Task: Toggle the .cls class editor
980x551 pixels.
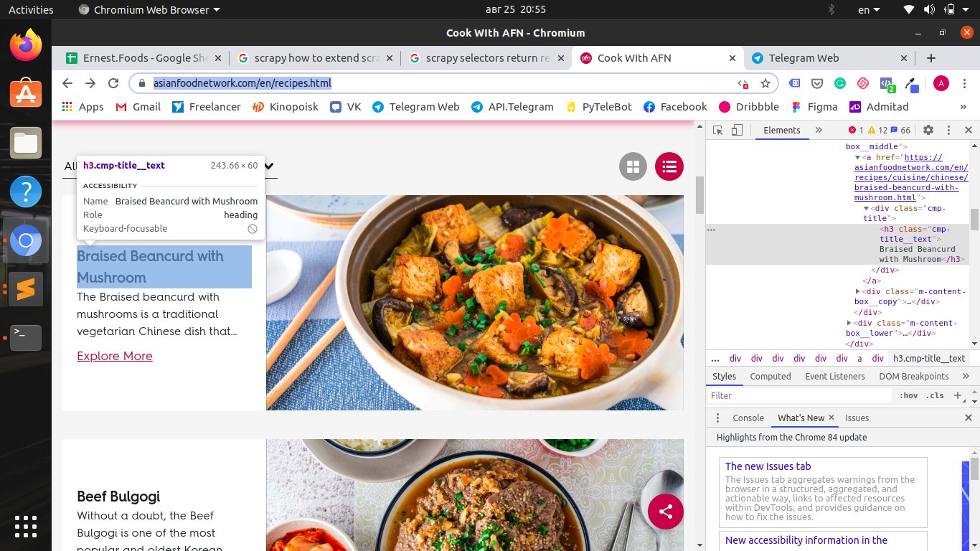Action: 935,395
